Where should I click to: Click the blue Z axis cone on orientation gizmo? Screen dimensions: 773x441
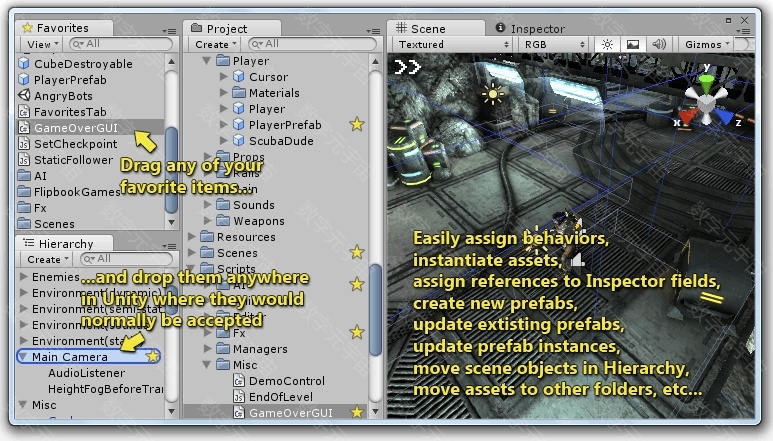point(723,117)
